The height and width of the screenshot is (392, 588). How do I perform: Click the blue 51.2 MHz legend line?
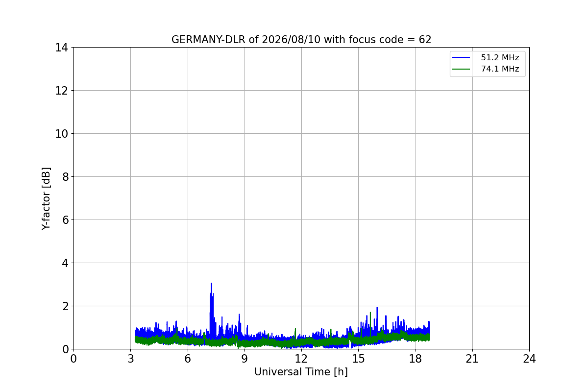[461, 58]
